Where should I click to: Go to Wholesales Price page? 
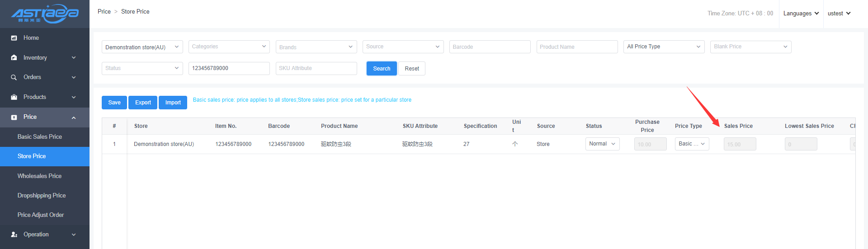[x=39, y=176]
